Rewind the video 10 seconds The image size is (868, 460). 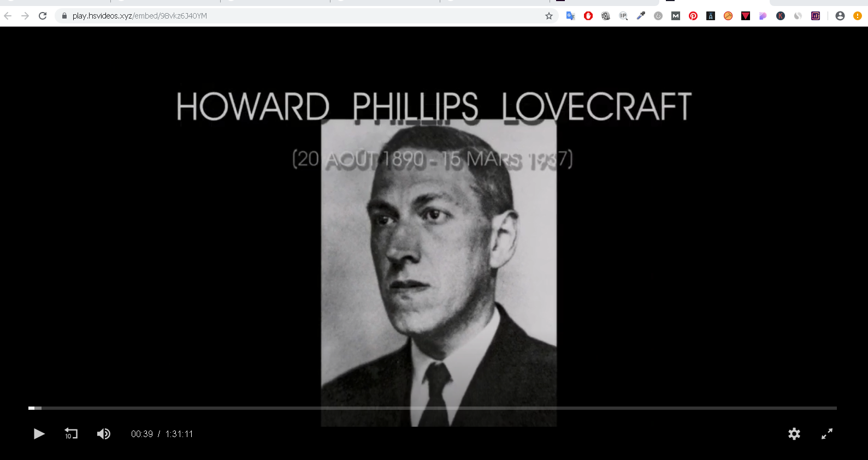[71, 434]
